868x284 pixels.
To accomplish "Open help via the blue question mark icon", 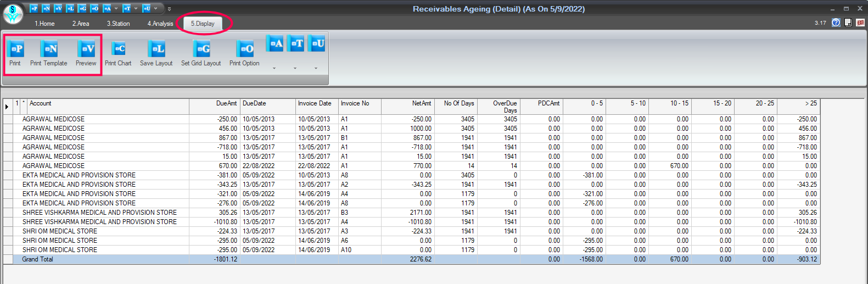I will (836, 23).
